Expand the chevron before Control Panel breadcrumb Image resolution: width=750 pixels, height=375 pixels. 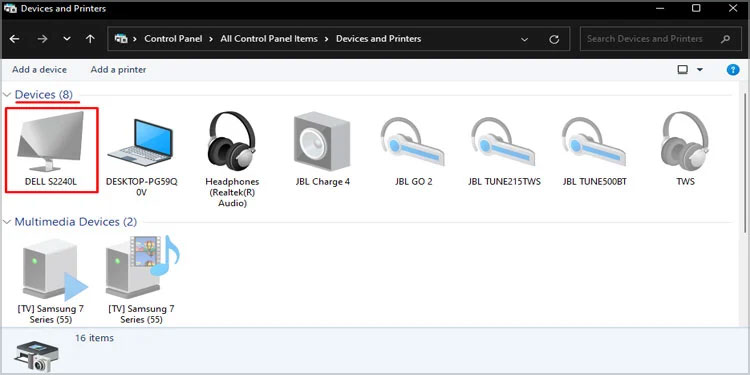click(135, 39)
